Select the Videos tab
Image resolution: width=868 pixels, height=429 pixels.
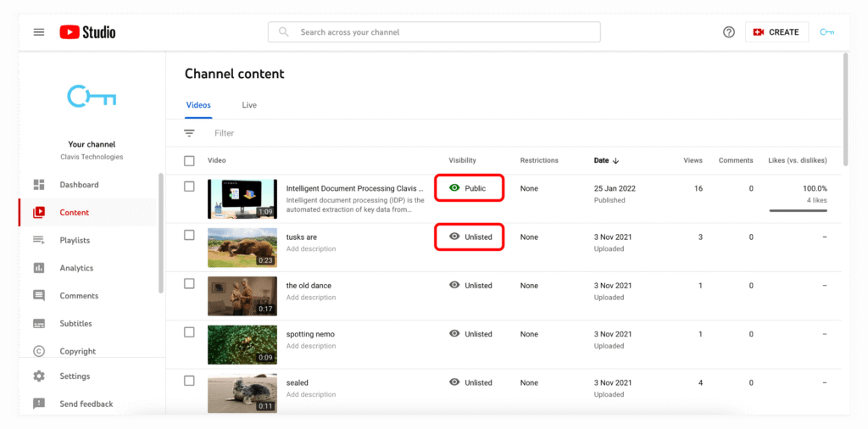pos(198,105)
